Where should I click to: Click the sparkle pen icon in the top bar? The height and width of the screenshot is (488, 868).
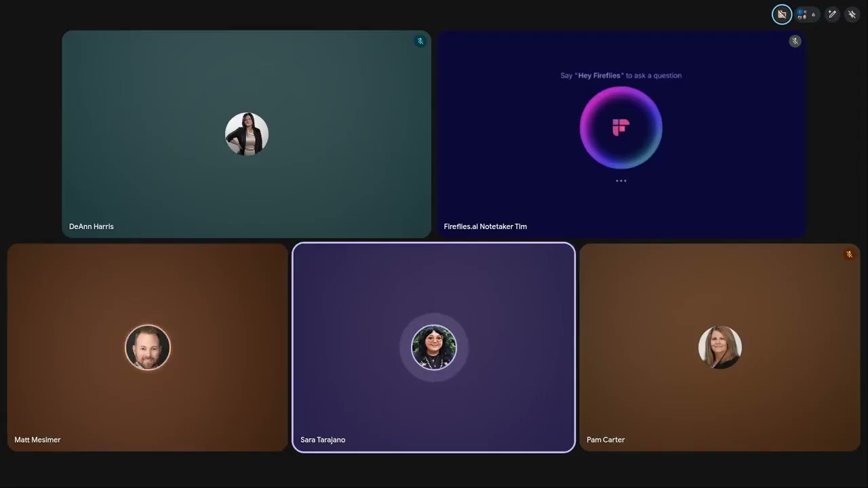[832, 14]
